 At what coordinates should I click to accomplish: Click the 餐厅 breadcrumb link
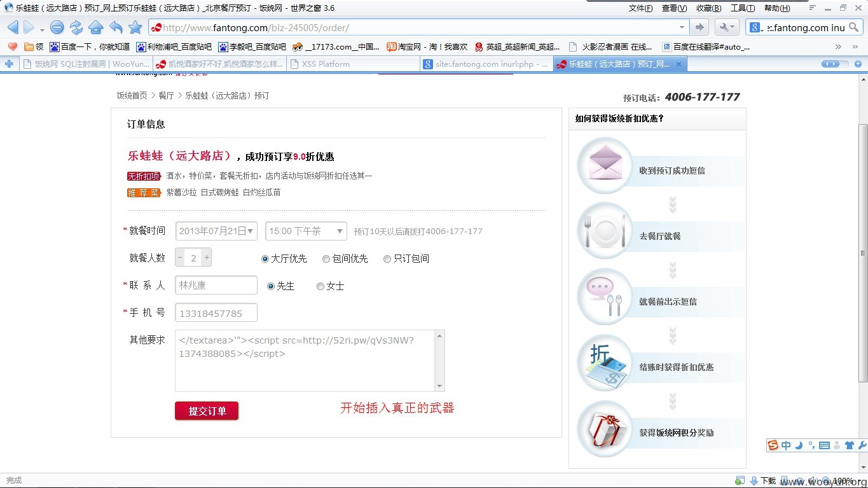point(166,95)
